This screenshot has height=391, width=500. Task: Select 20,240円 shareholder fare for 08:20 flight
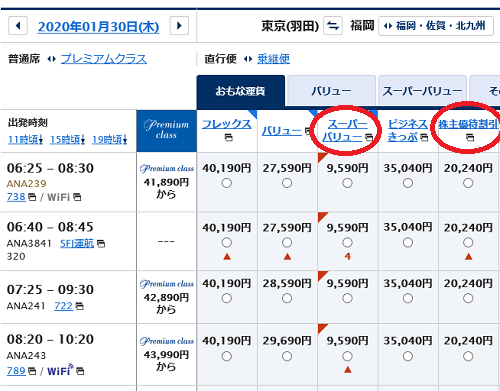[x=468, y=356]
